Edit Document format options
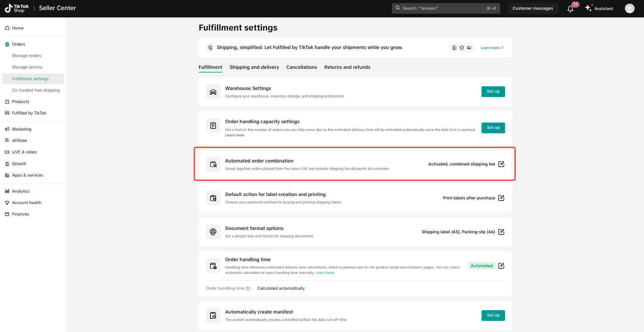This screenshot has height=332, width=644. coord(501,232)
